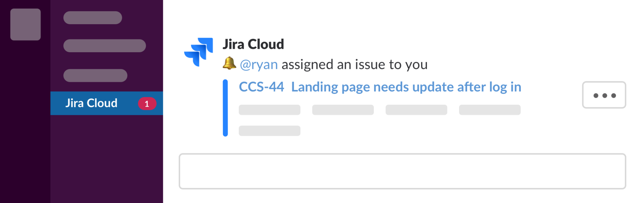Click the second sidebar channel placeholder
644x203 pixels.
pyautogui.click(x=104, y=46)
